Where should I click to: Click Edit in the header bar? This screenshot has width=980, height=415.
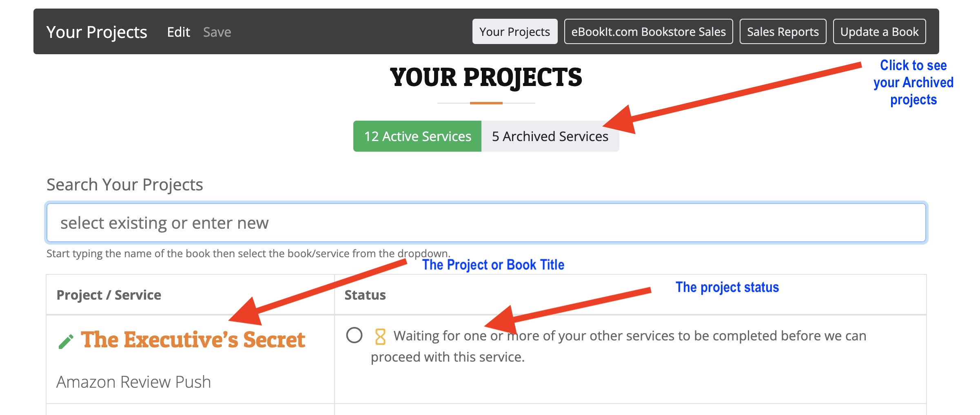click(x=179, y=32)
